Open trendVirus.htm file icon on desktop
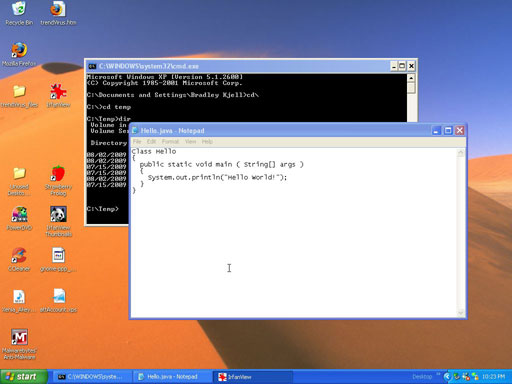 click(58, 13)
